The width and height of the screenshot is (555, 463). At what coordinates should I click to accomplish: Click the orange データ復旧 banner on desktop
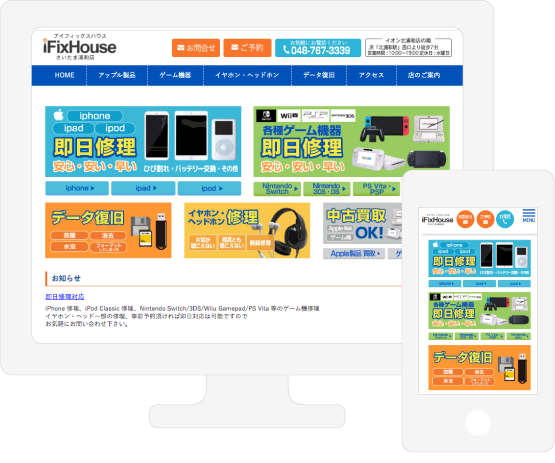[x=108, y=230]
